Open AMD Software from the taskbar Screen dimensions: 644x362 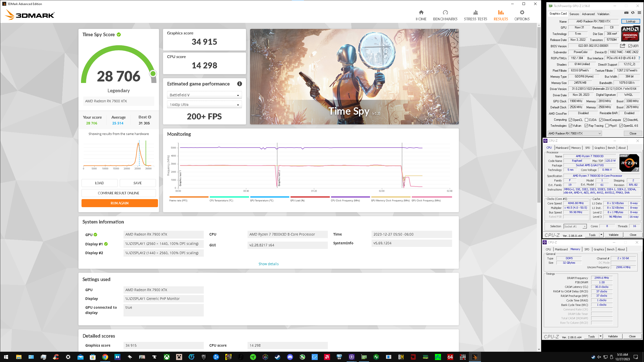[x=327, y=357]
